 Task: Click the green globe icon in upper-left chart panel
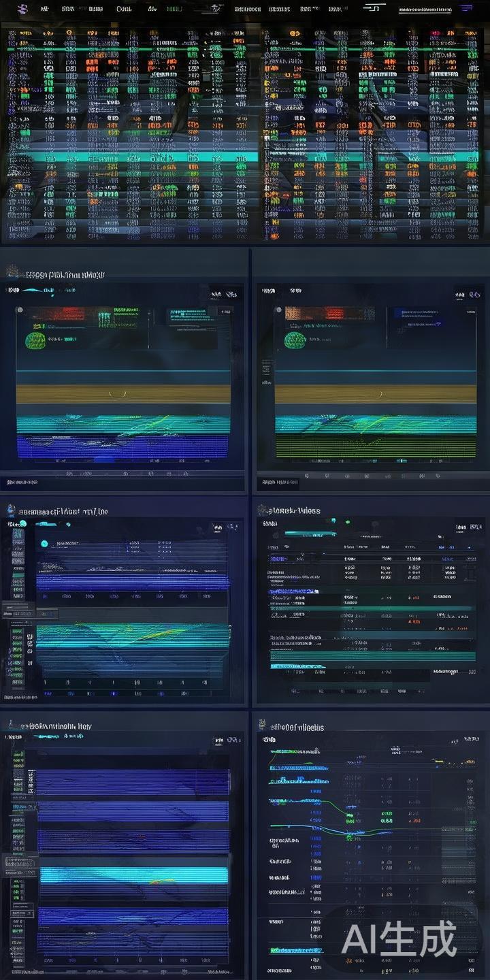35,340
